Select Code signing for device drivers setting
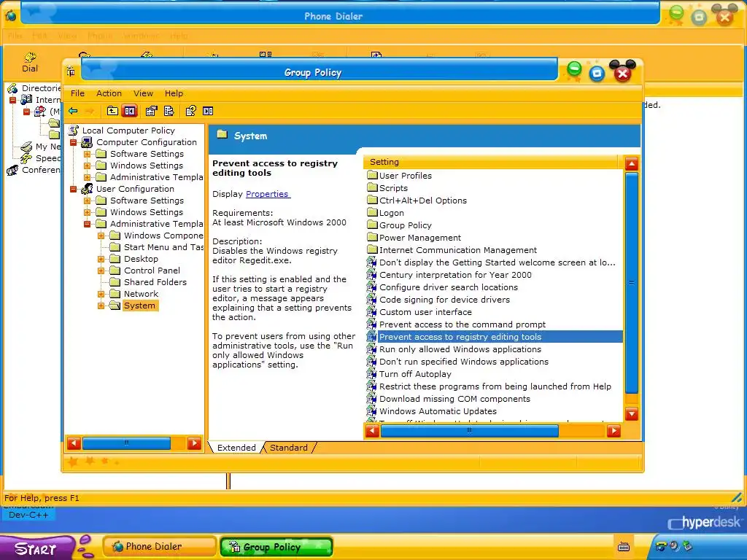 coord(444,300)
